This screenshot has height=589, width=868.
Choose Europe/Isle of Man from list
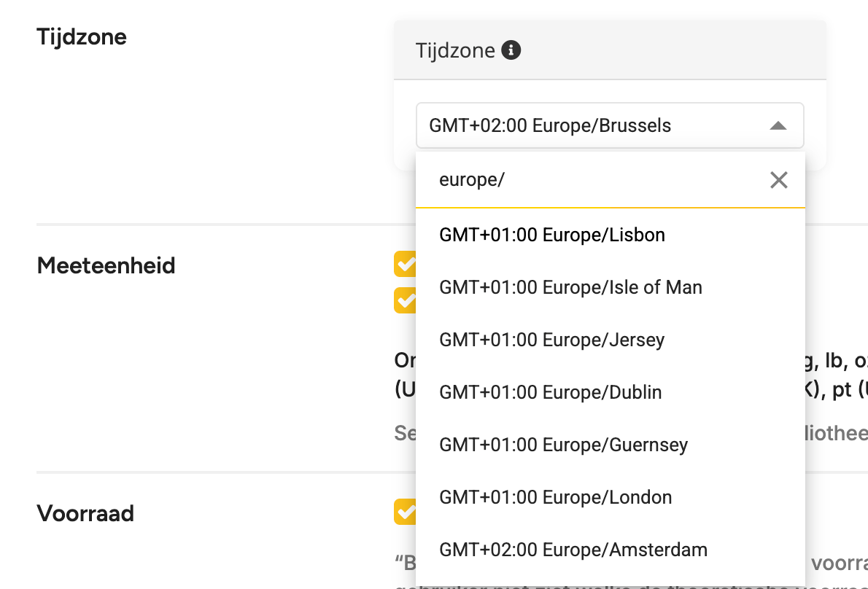(x=610, y=288)
